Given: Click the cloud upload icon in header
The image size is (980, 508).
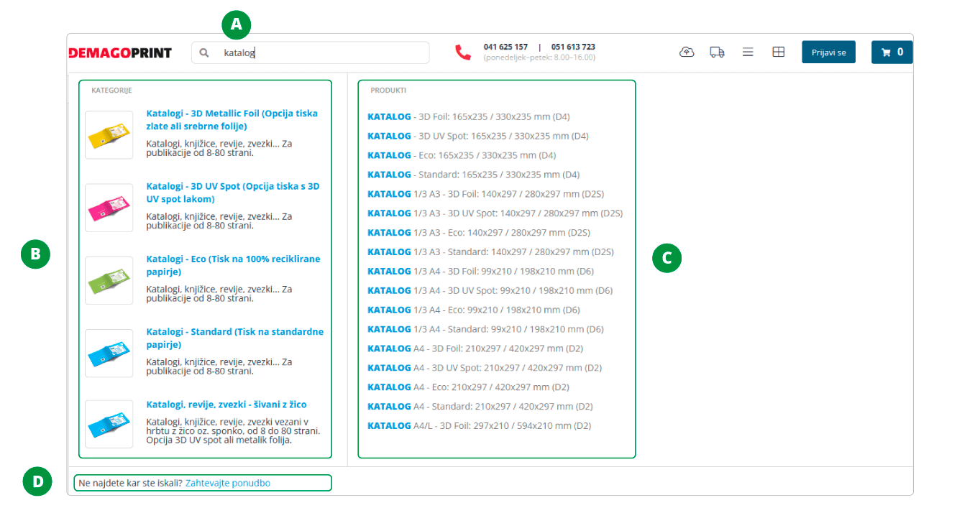Looking at the screenshot, I should point(687,52).
